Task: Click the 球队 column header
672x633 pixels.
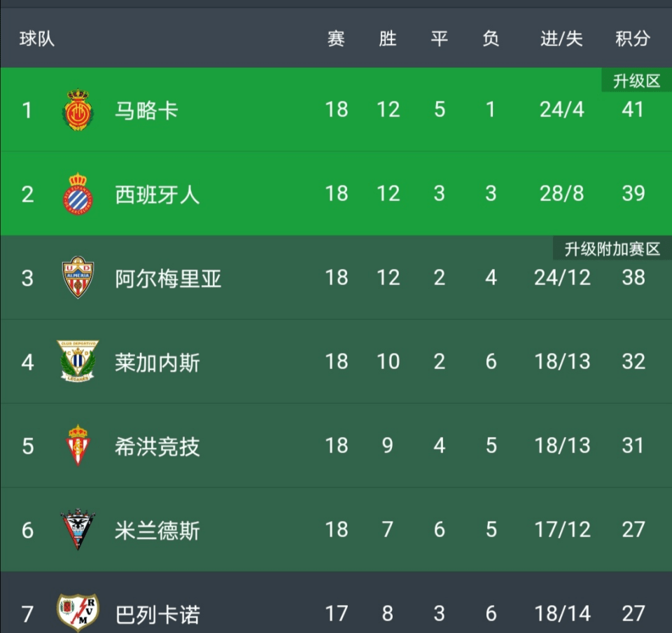Action: [x=36, y=39]
